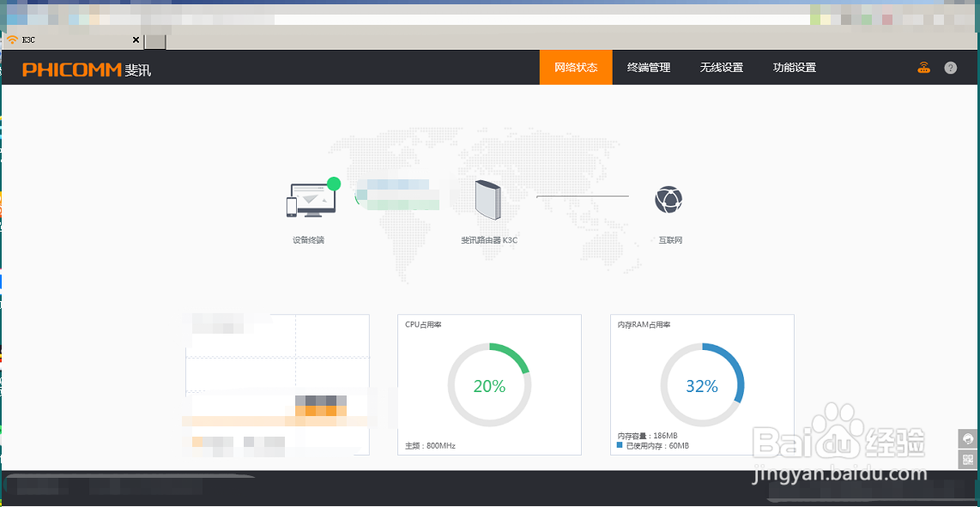The image size is (980, 507).
Task: Click the CPU 20% usage gauge
Action: click(489, 385)
